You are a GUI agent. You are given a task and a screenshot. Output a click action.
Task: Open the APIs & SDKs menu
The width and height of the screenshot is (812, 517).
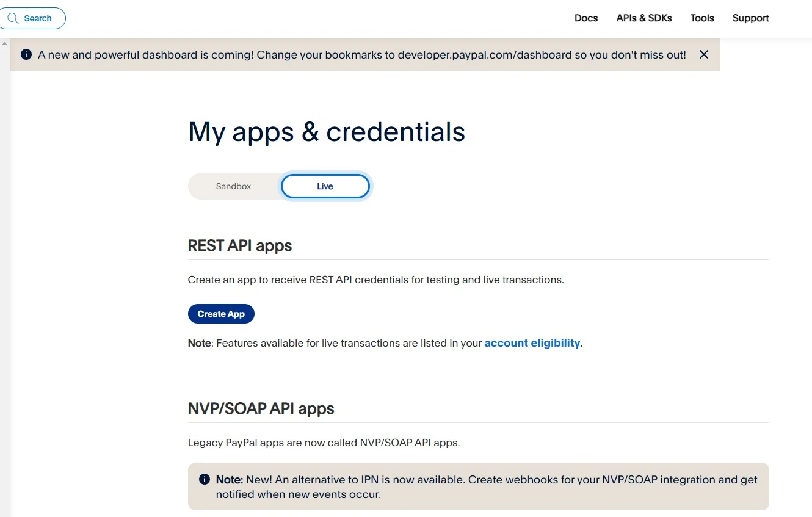644,18
